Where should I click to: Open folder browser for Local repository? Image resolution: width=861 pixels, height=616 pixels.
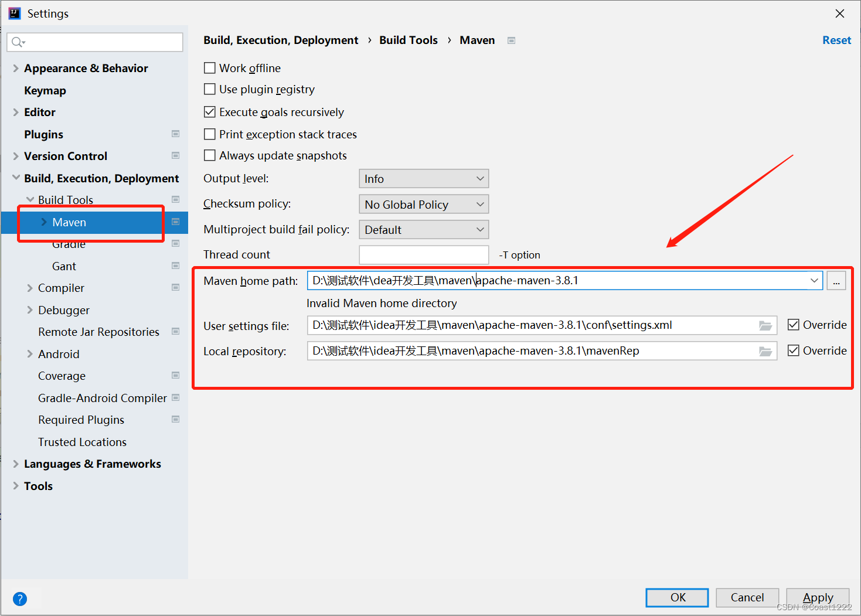(x=765, y=351)
